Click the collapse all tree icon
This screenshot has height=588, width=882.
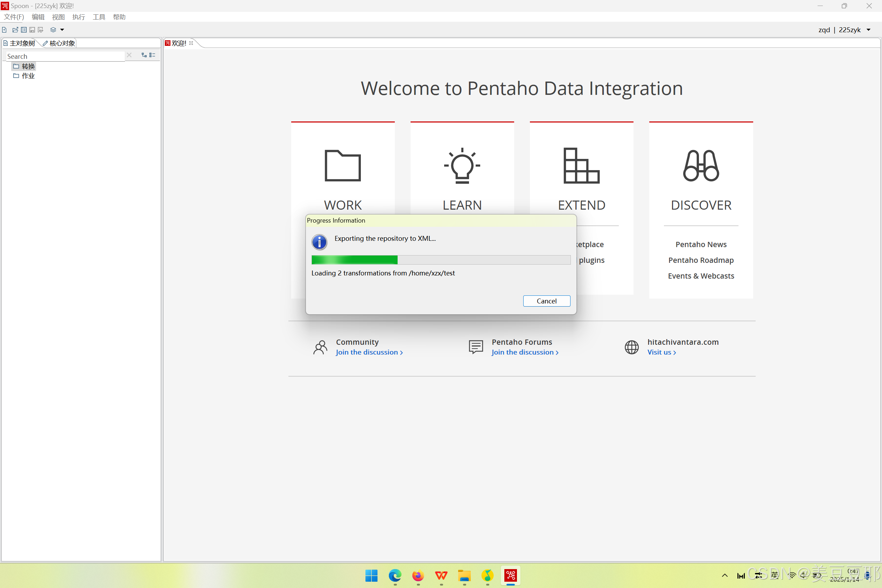pos(152,55)
